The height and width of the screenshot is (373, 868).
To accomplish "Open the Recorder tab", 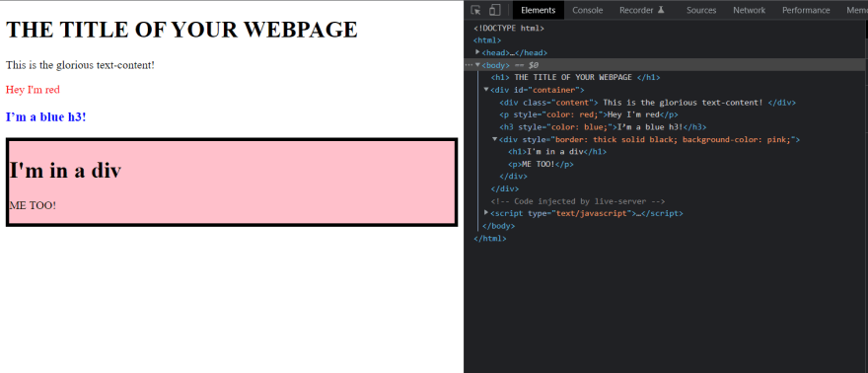I will pyautogui.click(x=641, y=10).
